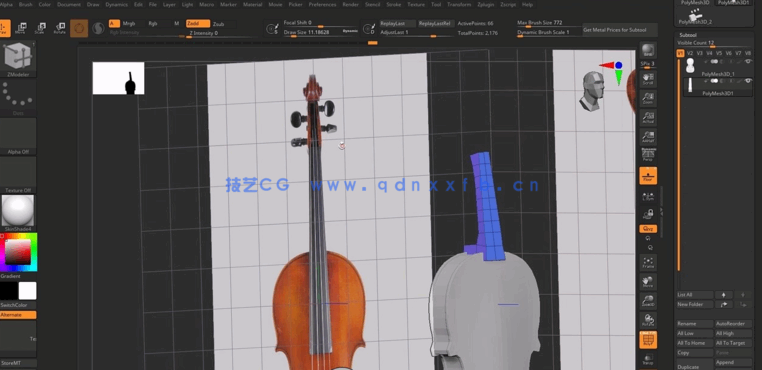Image resolution: width=762 pixels, height=370 pixels.
Task: Open the Document menu
Action: [x=69, y=4]
